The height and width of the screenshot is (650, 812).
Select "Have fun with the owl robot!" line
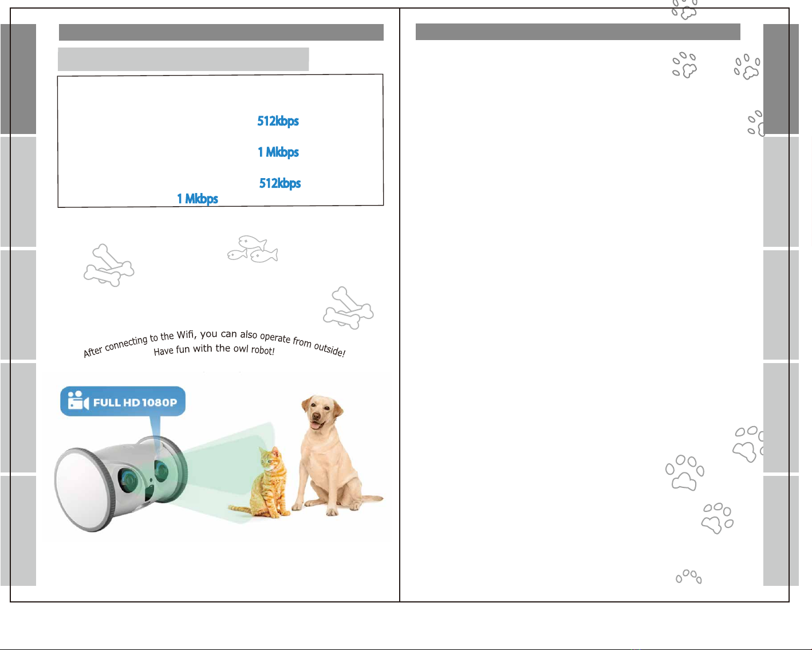click(214, 349)
